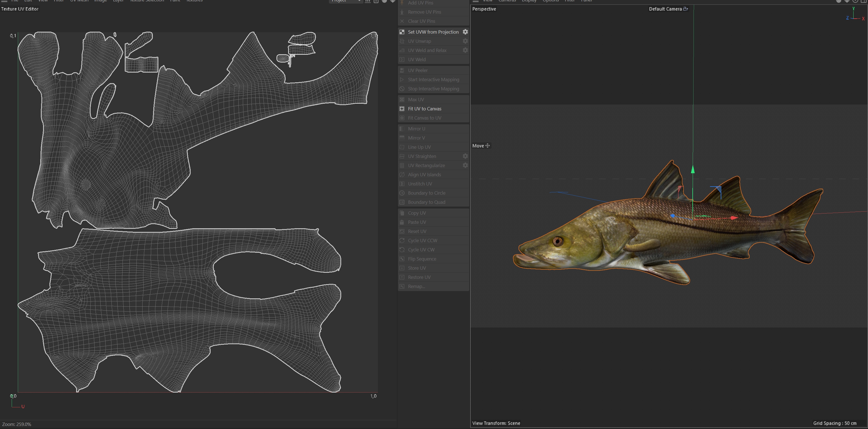The image size is (868, 429).
Task: Open Set UVW from Projection settings gear
Action: (x=465, y=32)
